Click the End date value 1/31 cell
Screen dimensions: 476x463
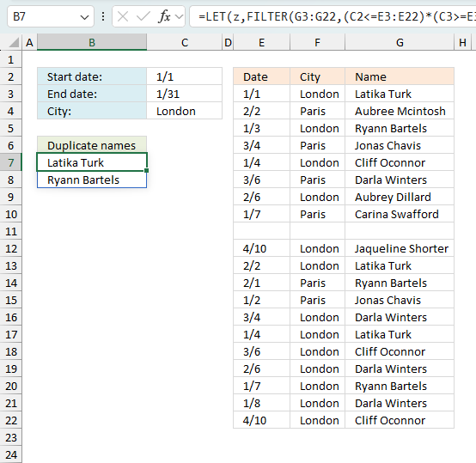[x=184, y=94]
